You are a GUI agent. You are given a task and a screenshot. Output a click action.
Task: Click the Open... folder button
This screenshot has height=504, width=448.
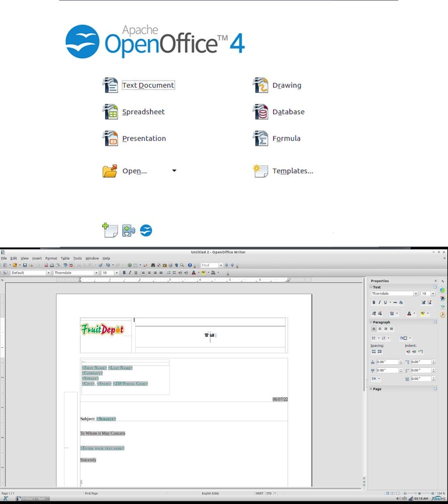(124, 171)
